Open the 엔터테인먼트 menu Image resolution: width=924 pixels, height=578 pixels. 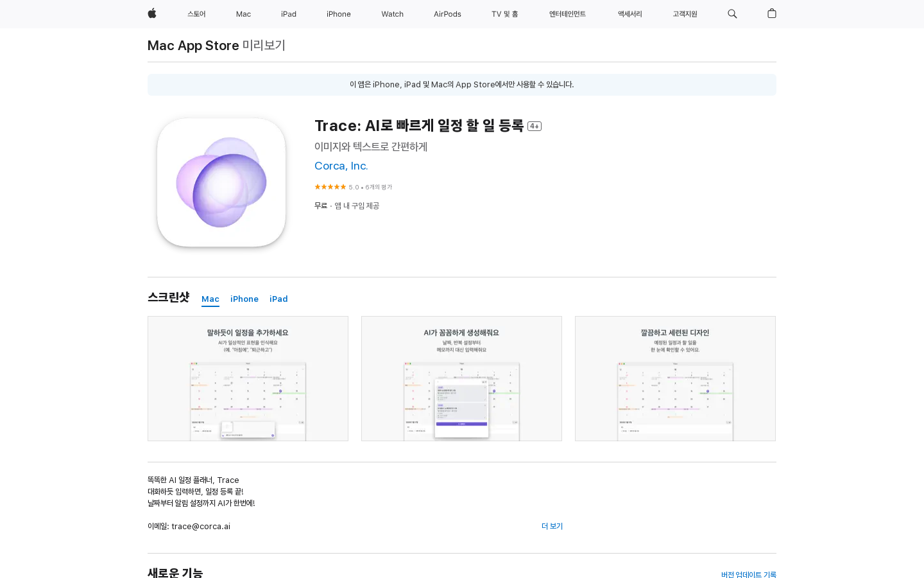coord(567,14)
